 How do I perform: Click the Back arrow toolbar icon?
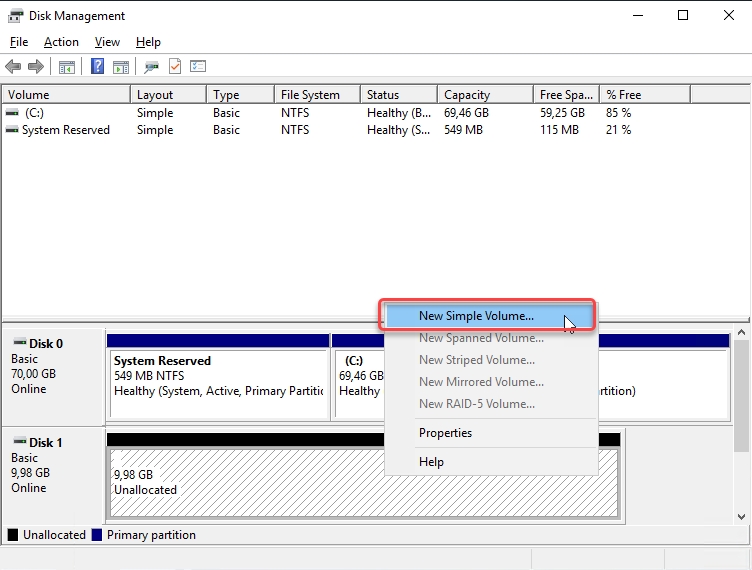pos(13,67)
